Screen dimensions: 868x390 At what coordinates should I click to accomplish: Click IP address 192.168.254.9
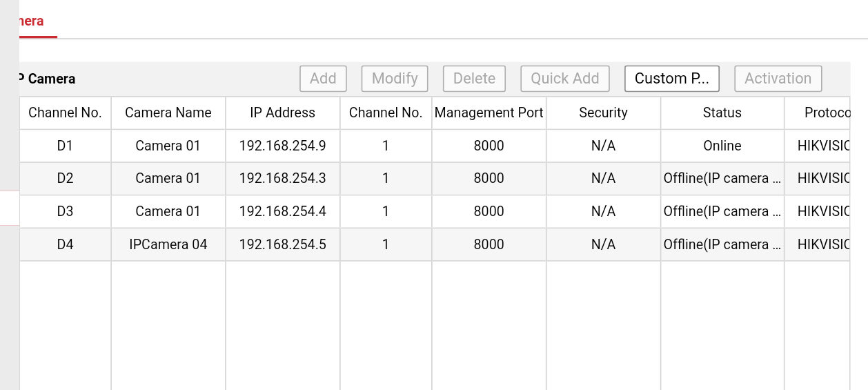click(x=282, y=146)
